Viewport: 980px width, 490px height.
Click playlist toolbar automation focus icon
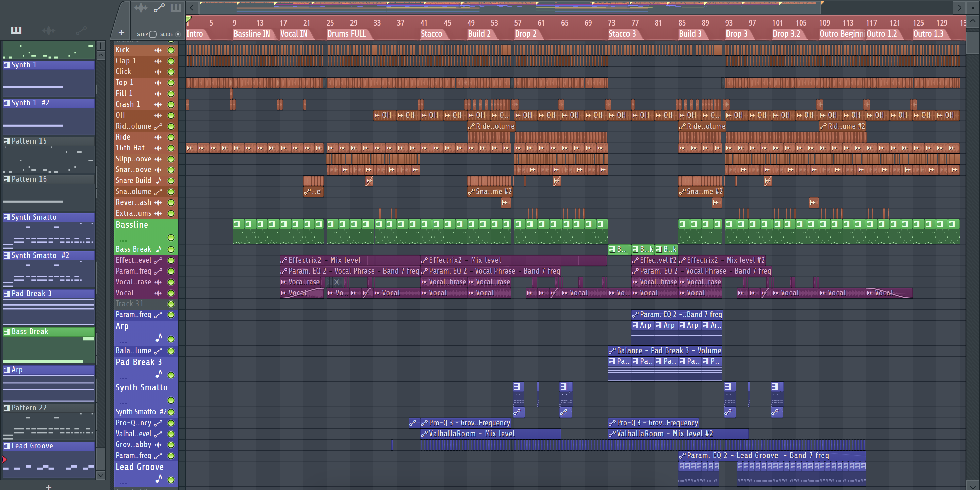[x=159, y=7]
